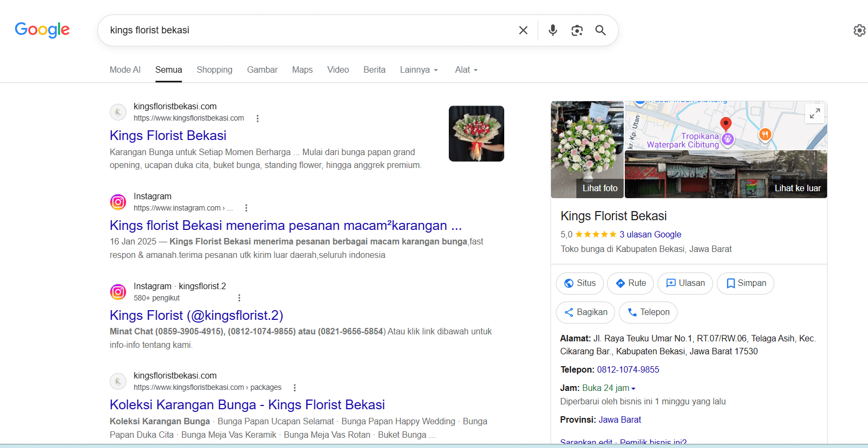Click Jawa Barat province link
868x448 pixels.
(620, 420)
